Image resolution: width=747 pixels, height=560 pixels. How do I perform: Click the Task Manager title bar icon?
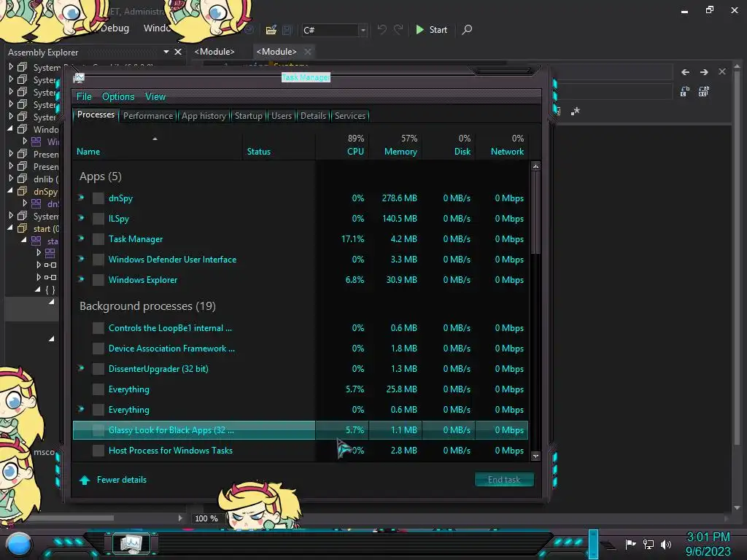79,77
